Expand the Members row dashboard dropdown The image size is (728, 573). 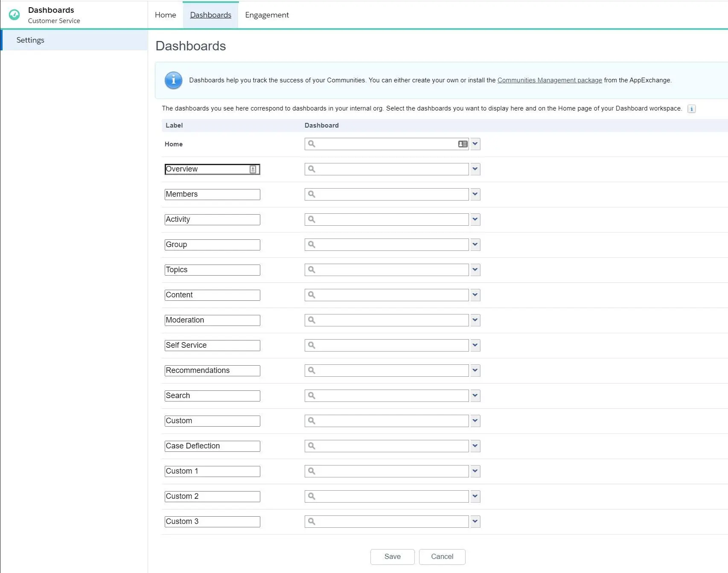point(475,194)
